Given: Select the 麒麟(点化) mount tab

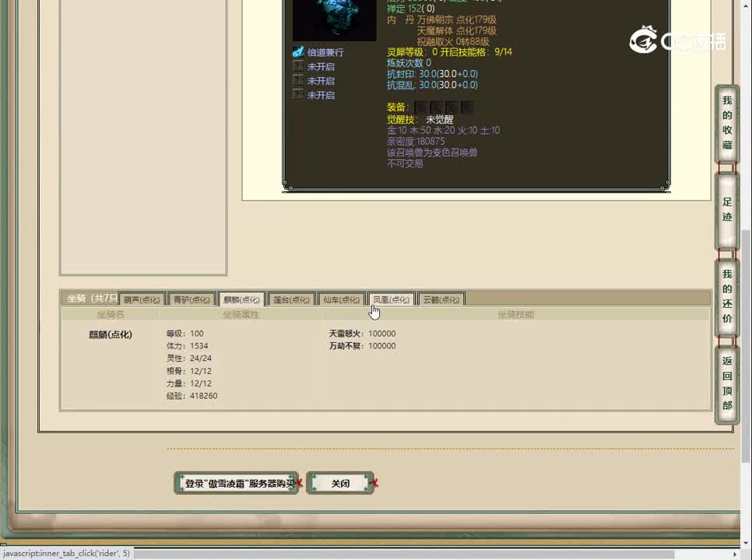Looking at the screenshot, I should (241, 299).
